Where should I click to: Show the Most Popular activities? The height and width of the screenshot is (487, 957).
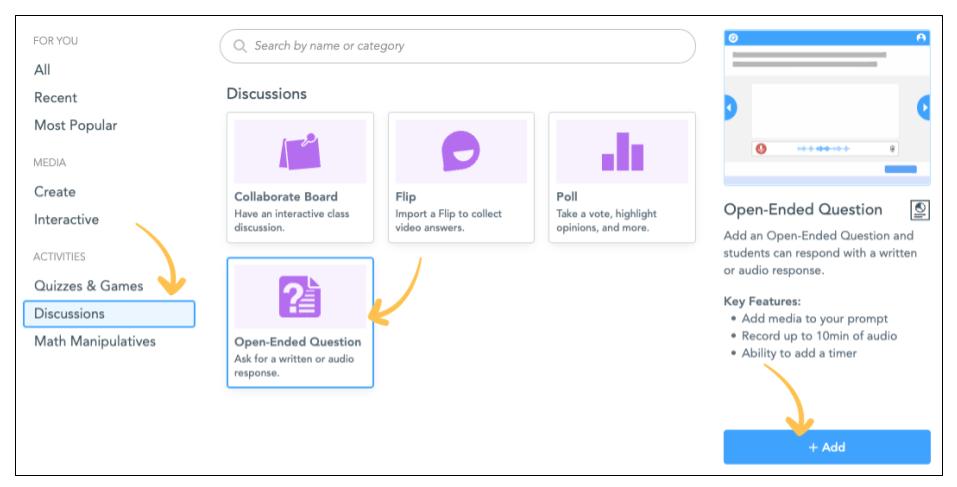click(x=75, y=126)
